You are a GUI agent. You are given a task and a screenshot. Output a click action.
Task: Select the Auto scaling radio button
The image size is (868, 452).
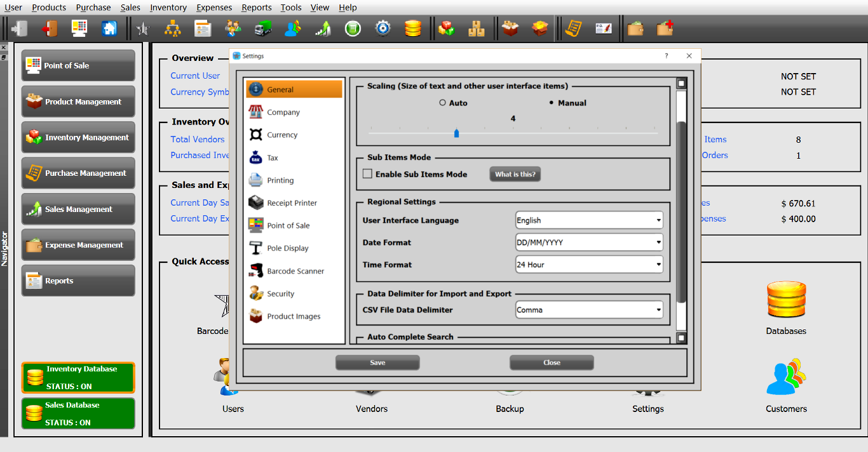(x=442, y=103)
